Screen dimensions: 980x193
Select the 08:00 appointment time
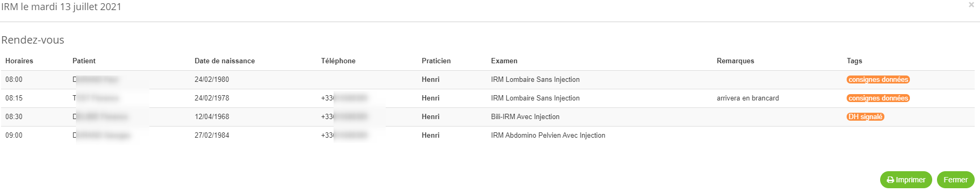pos(14,80)
